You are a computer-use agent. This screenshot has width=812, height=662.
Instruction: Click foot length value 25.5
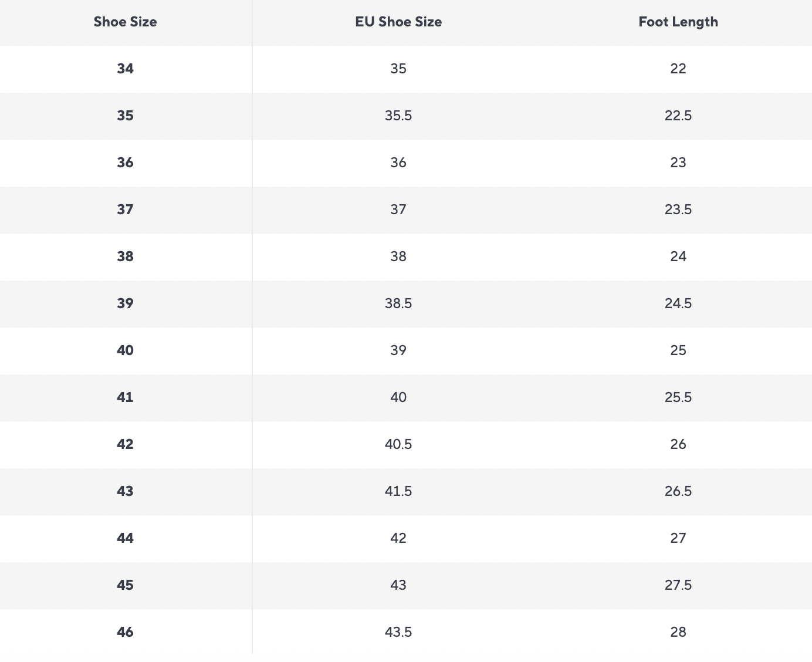678,397
